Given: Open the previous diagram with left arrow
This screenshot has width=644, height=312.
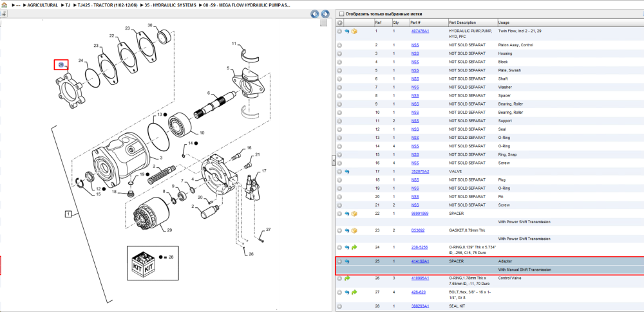Looking at the screenshot, I should tap(315, 14).
